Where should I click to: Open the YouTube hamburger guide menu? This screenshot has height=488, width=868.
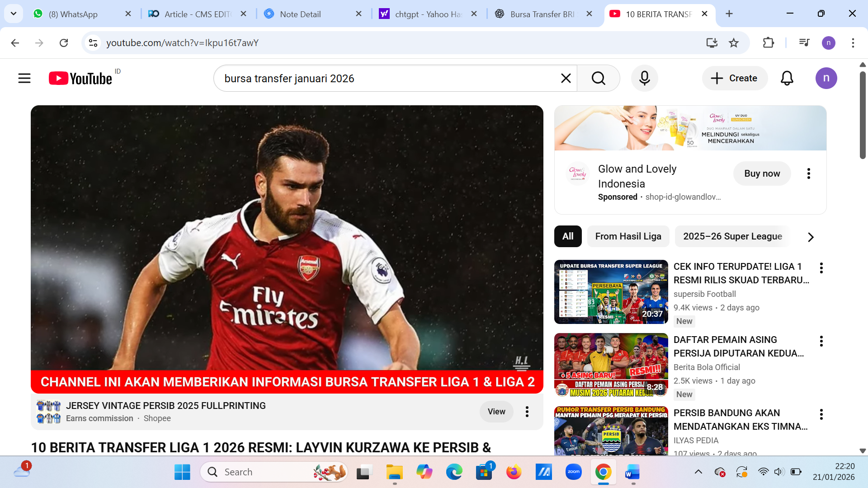(24, 78)
